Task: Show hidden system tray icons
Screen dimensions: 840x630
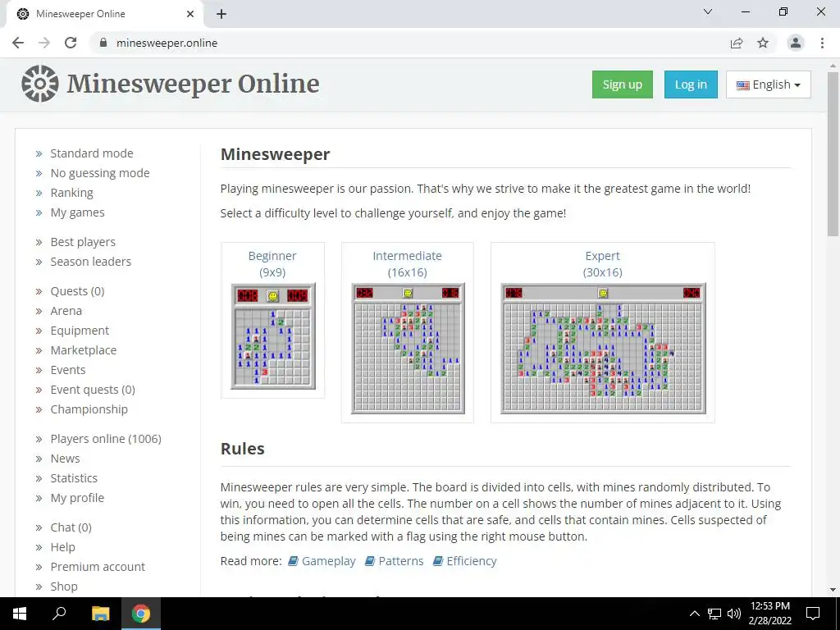Action: tap(694, 614)
